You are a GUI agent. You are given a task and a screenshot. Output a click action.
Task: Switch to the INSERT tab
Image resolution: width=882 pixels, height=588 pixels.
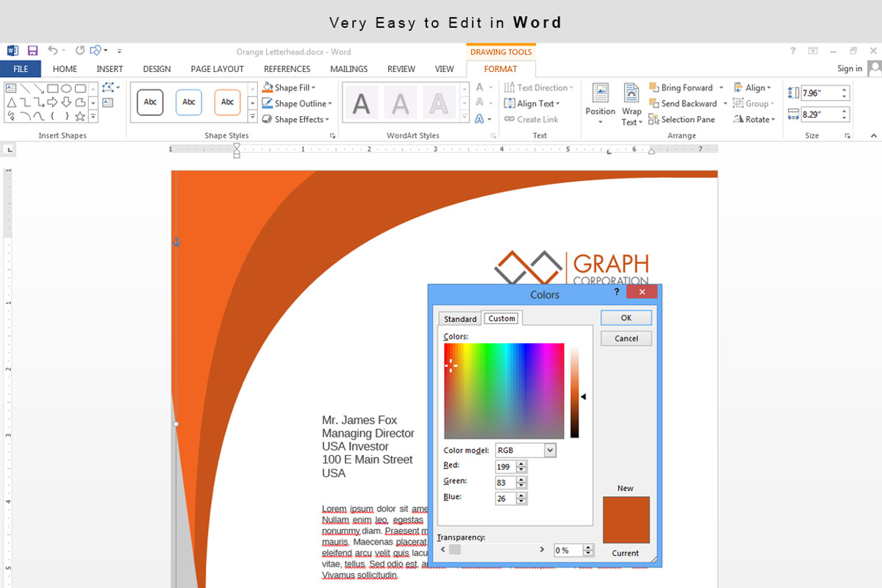(110, 69)
